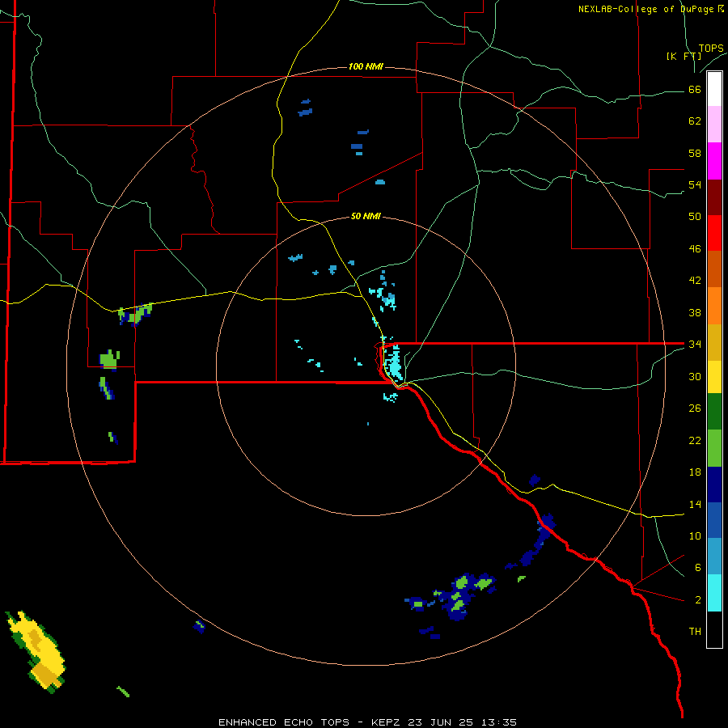Click the NEXLAB-College of DuPage credit text
The image size is (728, 728).
coord(651,9)
